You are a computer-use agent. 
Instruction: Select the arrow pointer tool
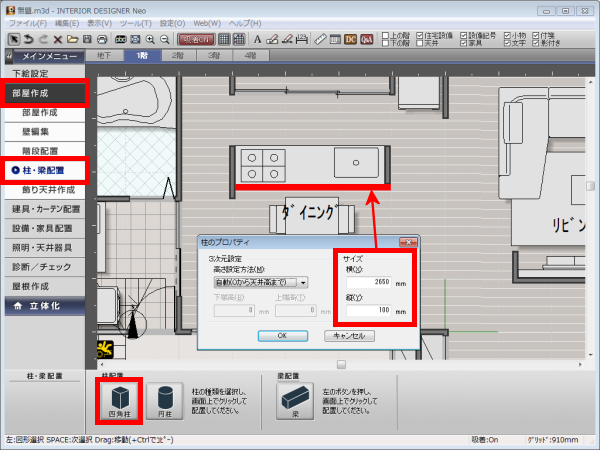(14, 39)
